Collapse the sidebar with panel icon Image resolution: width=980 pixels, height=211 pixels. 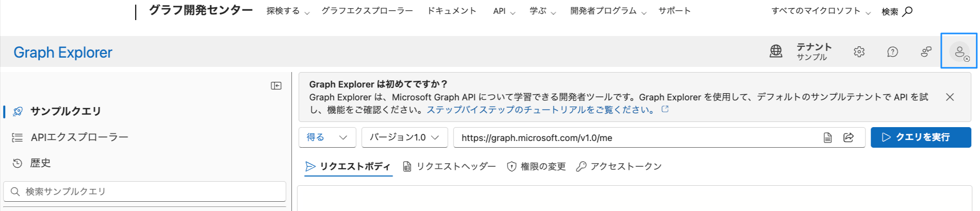point(276,85)
